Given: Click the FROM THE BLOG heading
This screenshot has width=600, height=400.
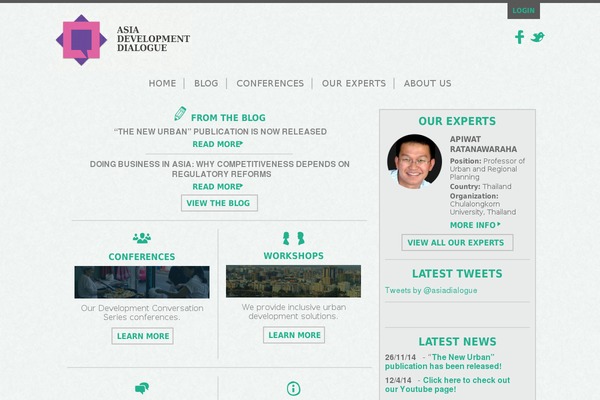Looking at the screenshot, I should [x=228, y=118].
